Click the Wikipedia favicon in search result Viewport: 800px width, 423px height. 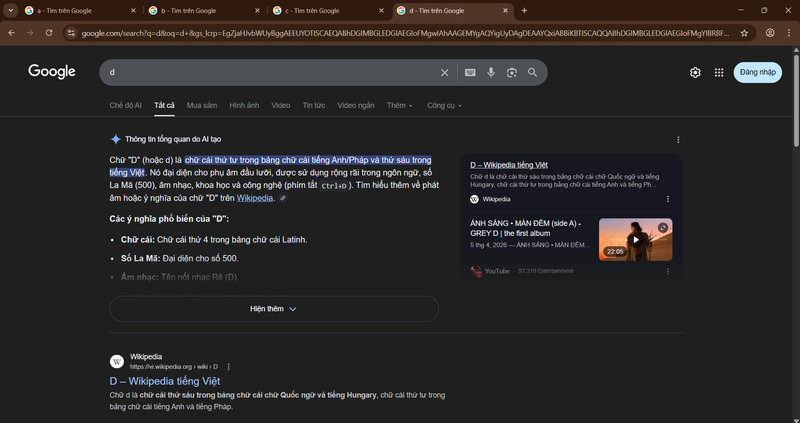117,361
